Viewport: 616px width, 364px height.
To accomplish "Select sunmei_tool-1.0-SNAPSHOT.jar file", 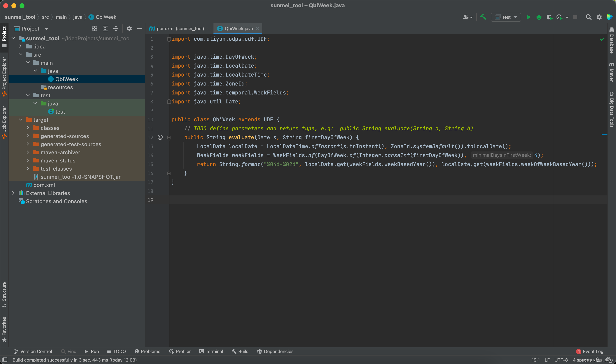I will [x=77, y=177].
